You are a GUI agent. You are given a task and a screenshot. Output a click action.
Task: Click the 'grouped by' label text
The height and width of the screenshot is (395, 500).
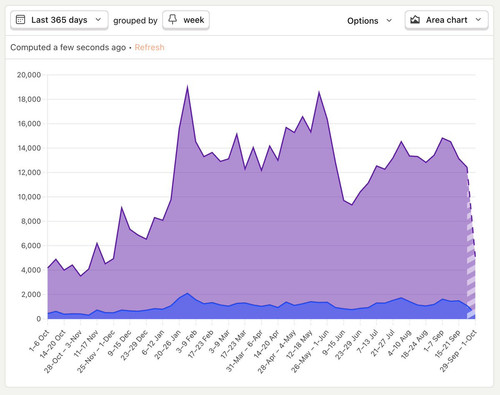click(x=135, y=21)
